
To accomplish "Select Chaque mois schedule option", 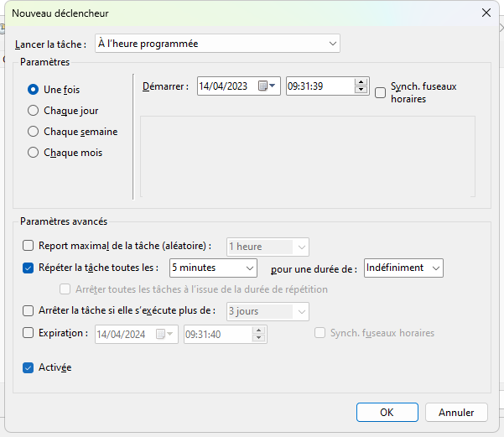I will pyautogui.click(x=34, y=153).
